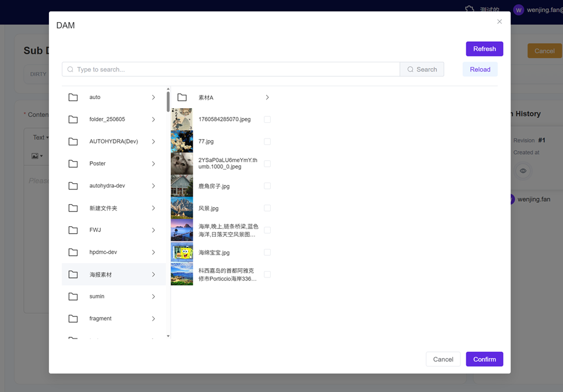Expand the folder_250605 folder chevron

(x=154, y=119)
